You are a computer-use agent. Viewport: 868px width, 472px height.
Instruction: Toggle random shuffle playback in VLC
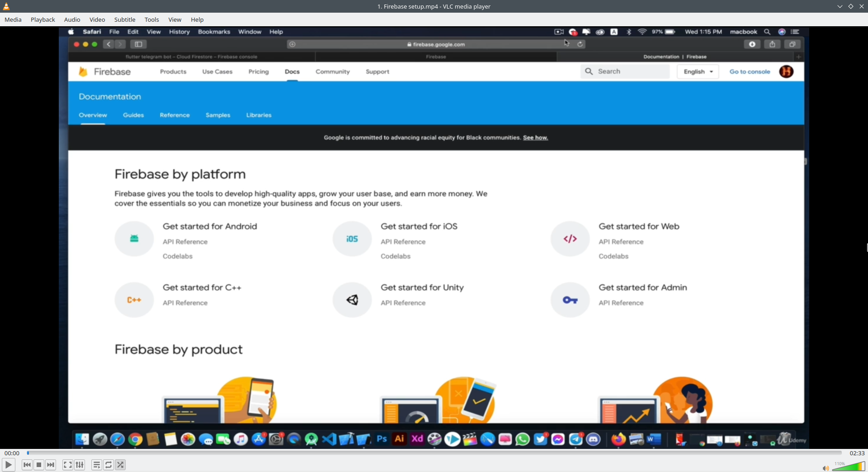pyautogui.click(x=120, y=465)
